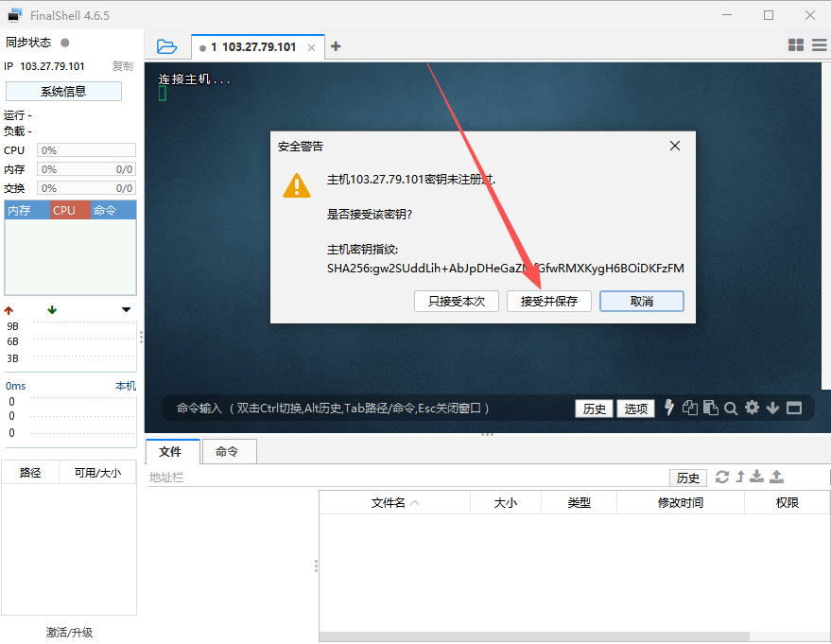This screenshot has height=644, width=831.
Task: Expand the network interface dropdown arrow
Action: click(x=127, y=310)
